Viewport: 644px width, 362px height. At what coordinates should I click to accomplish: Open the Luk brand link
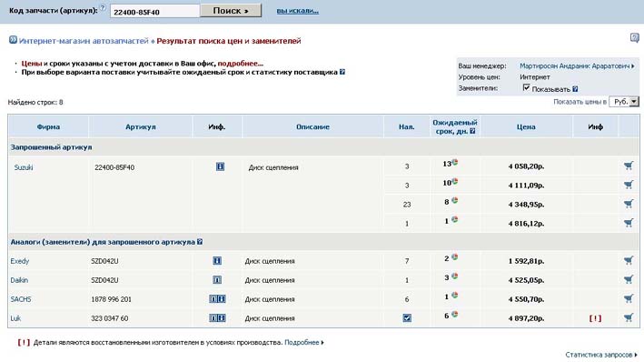point(15,318)
